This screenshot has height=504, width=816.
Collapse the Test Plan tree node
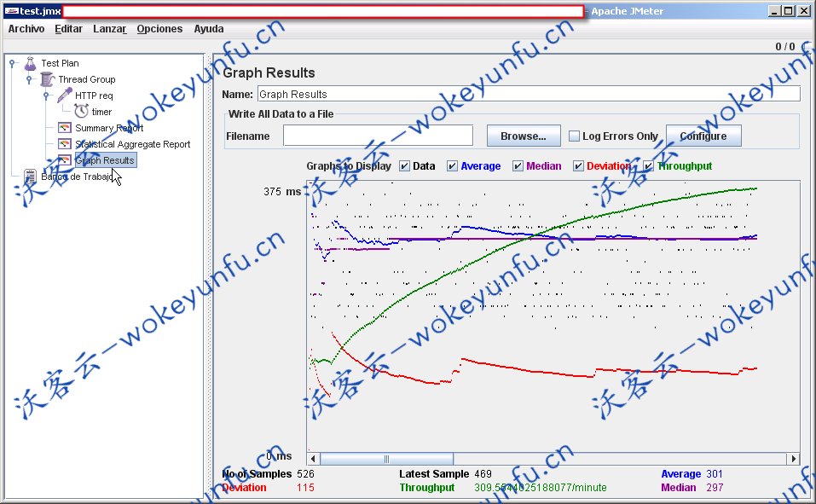click(x=12, y=63)
